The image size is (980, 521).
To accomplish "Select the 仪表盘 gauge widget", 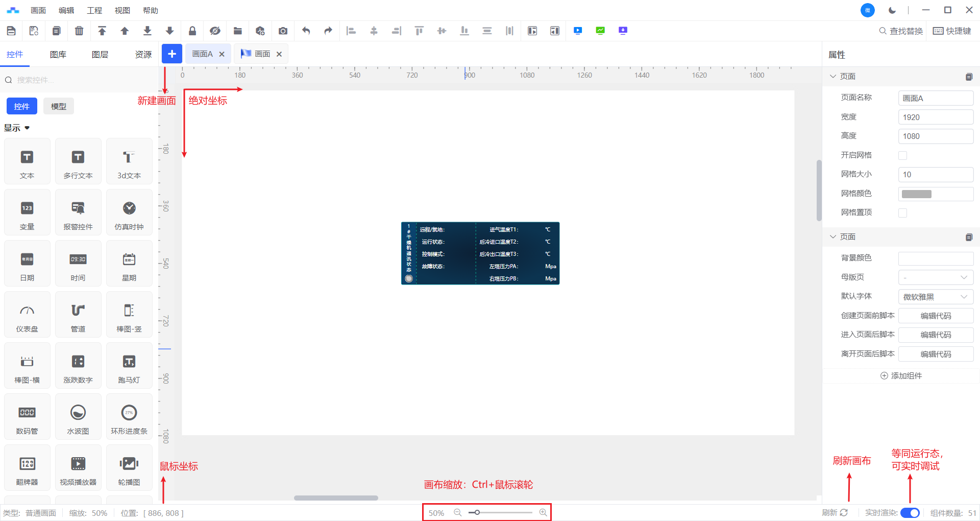I will point(27,315).
